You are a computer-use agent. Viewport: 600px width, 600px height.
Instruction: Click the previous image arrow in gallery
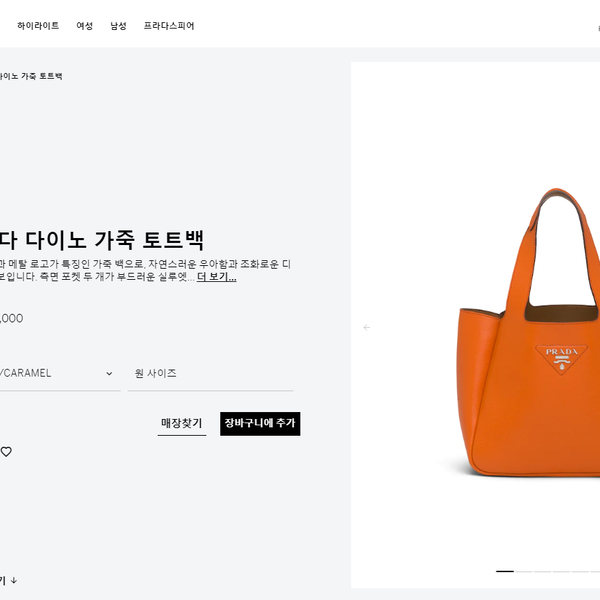tap(367, 328)
